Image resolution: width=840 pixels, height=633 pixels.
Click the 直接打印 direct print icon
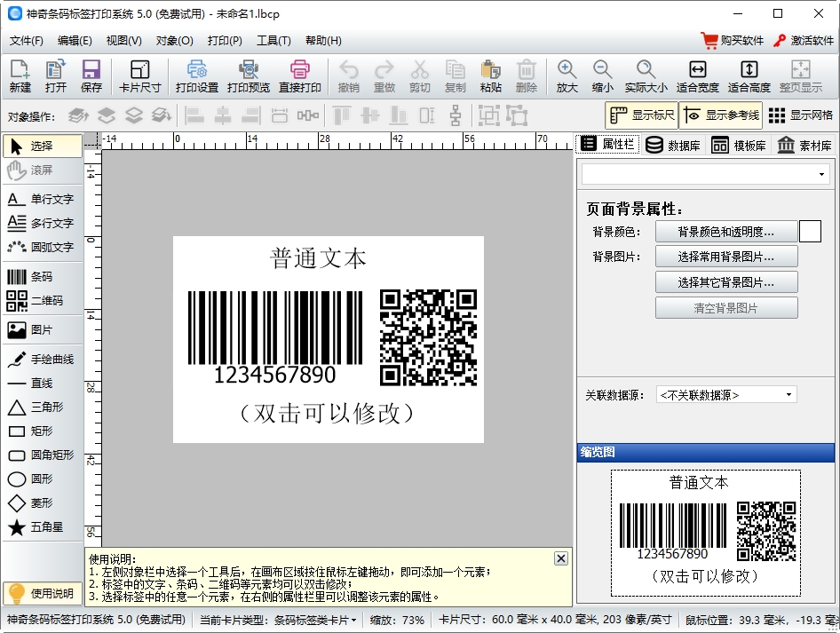tap(300, 76)
